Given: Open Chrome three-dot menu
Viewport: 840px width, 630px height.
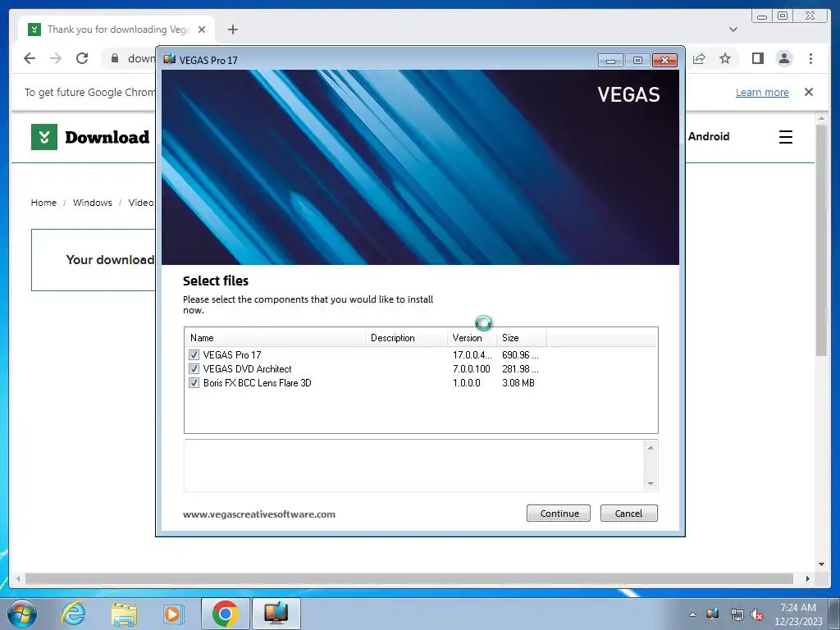Looking at the screenshot, I should click(811, 58).
